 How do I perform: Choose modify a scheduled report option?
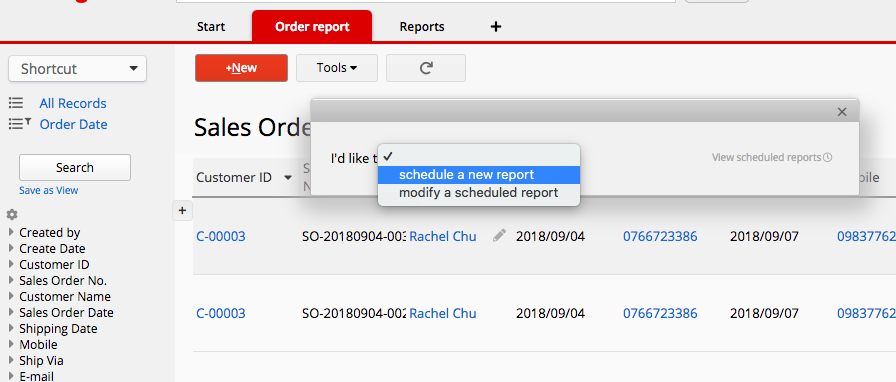click(x=479, y=193)
